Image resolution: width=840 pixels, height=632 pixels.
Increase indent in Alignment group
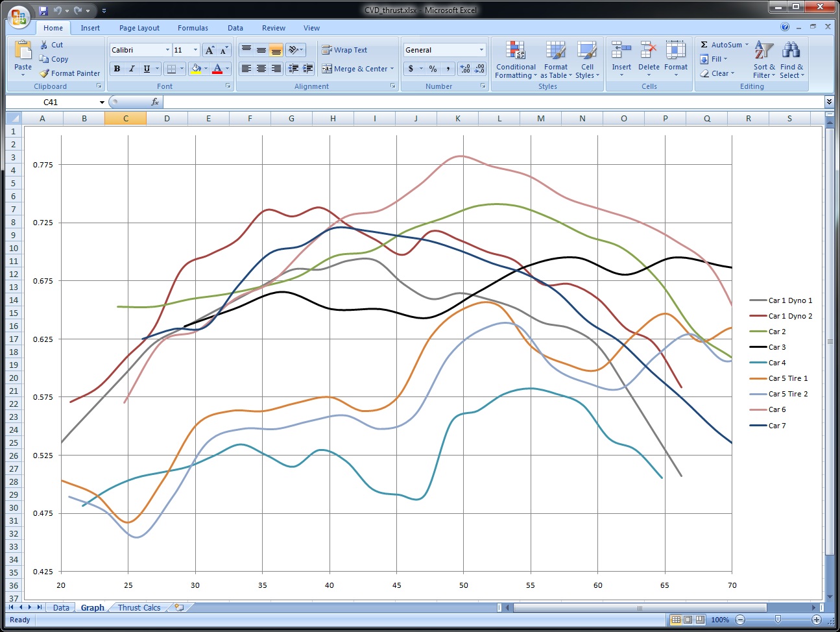click(307, 69)
